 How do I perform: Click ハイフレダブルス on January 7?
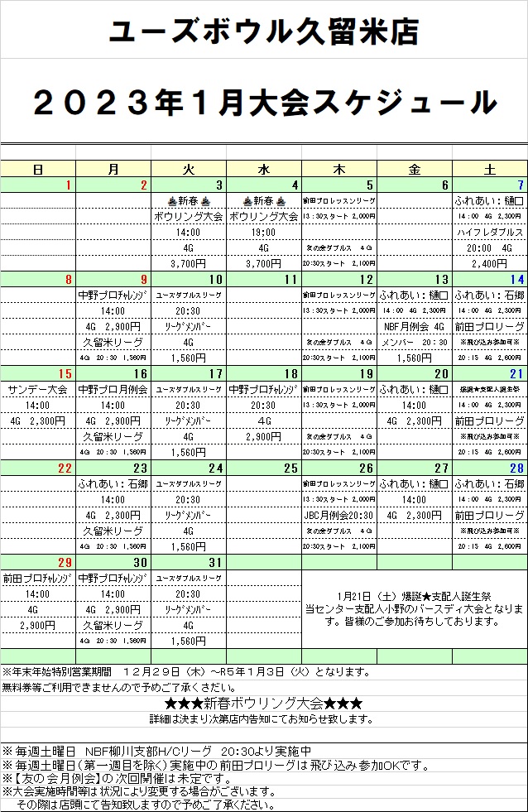click(490, 233)
